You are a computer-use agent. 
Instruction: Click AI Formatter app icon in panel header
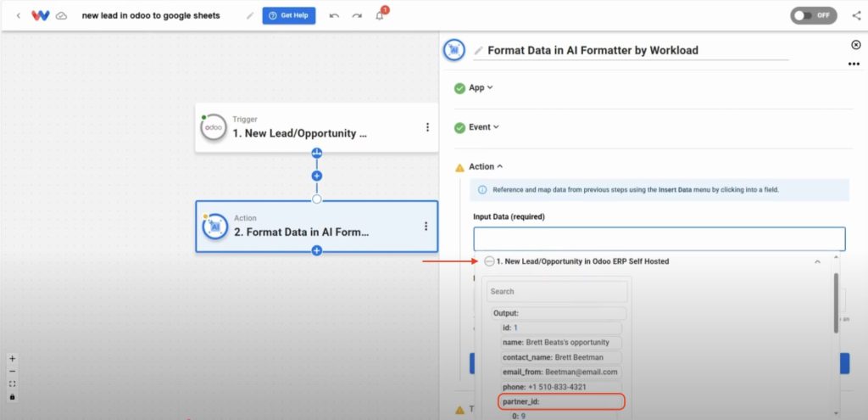point(454,50)
